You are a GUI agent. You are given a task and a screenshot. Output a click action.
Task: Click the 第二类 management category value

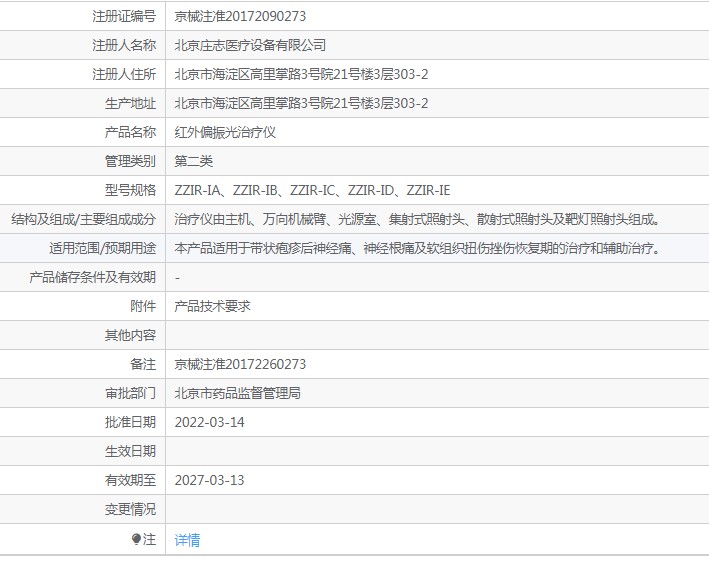click(194, 161)
